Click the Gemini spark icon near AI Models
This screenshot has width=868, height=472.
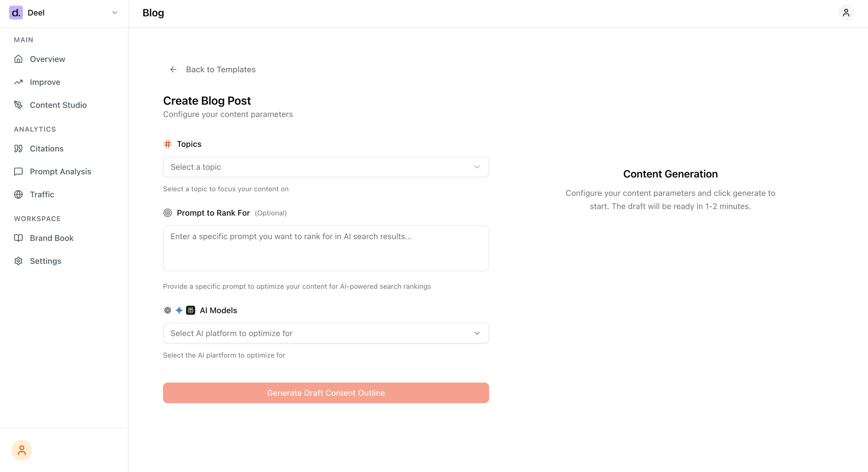click(179, 310)
